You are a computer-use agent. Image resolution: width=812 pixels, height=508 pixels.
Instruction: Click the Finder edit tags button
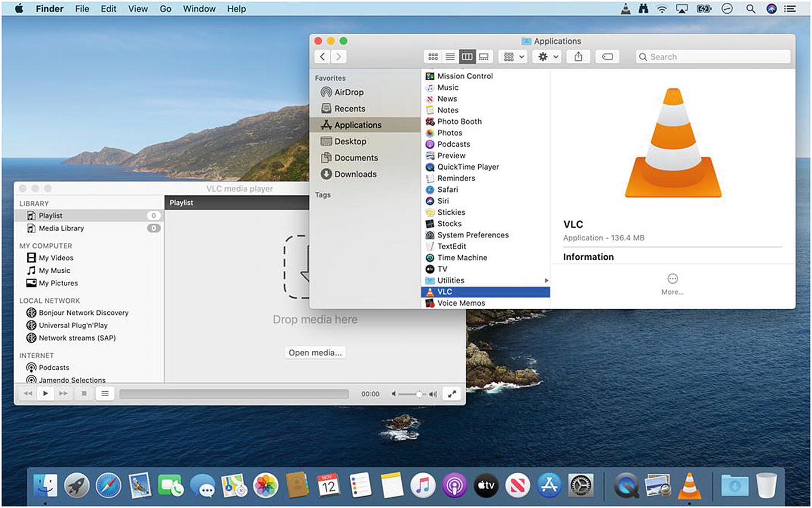click(607, 56)
